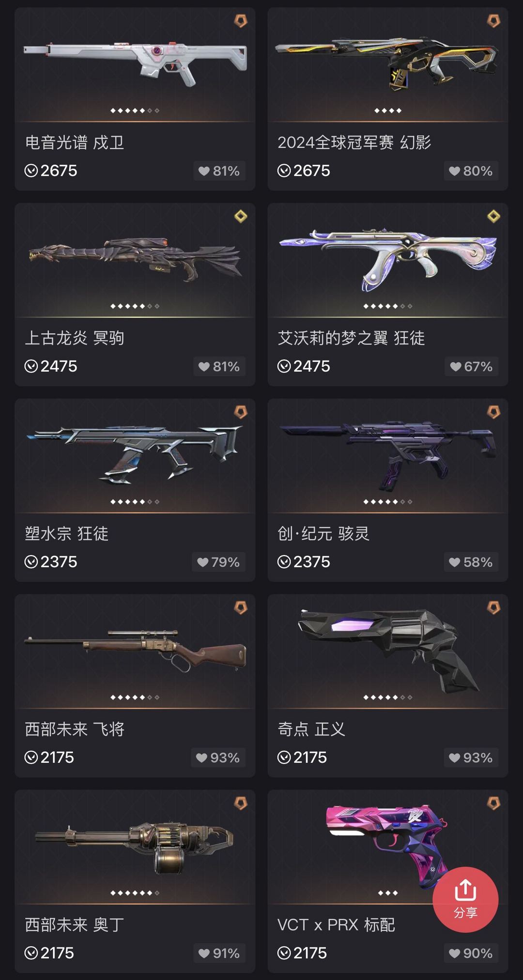Open the 奇点 正义 revolver skin image
This screenshot has height=980, width=523.
(389, 651)
